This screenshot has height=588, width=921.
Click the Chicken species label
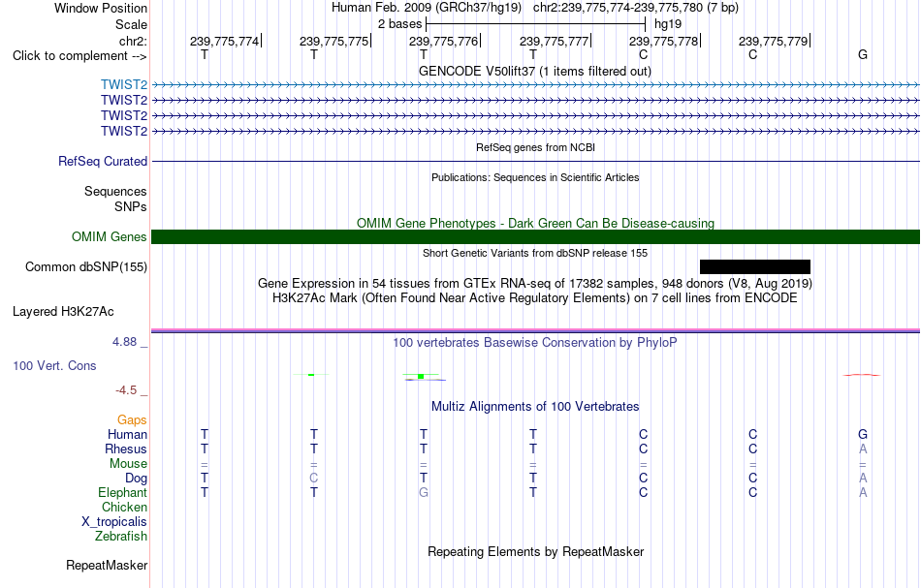click(x=124, y=508)
